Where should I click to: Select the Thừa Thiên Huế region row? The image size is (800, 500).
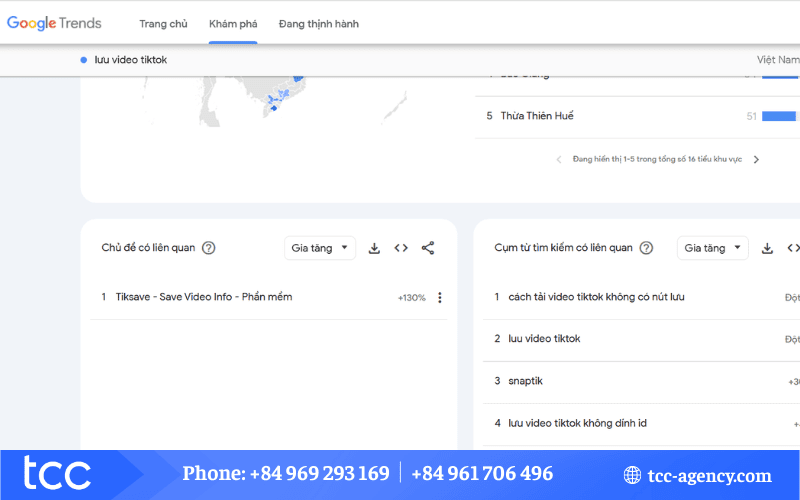point(637,116)
